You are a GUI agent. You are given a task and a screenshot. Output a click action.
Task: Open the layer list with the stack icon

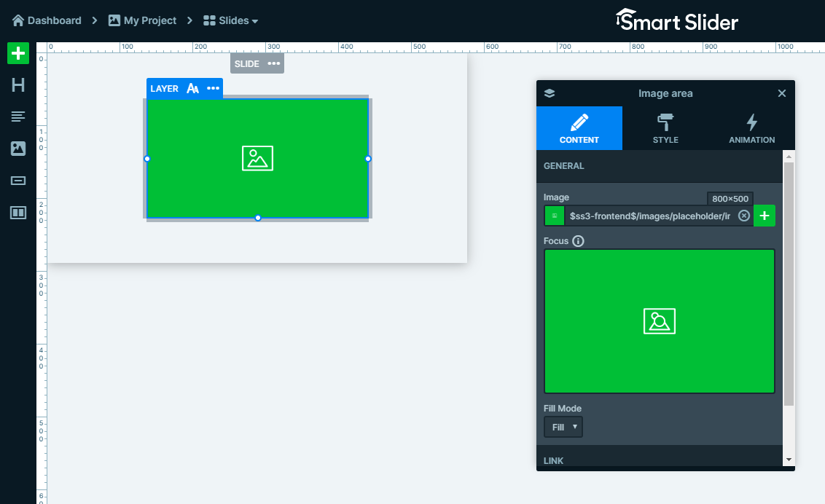549,93
